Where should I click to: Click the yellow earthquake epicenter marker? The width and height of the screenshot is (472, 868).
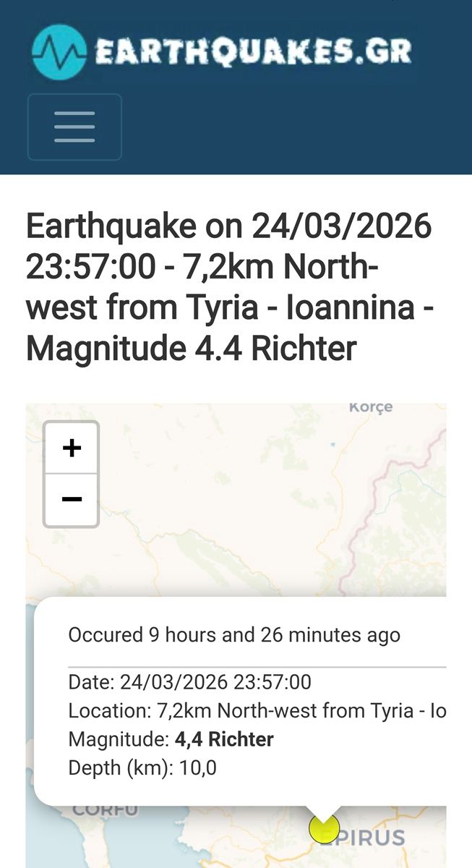click(324, 829)
